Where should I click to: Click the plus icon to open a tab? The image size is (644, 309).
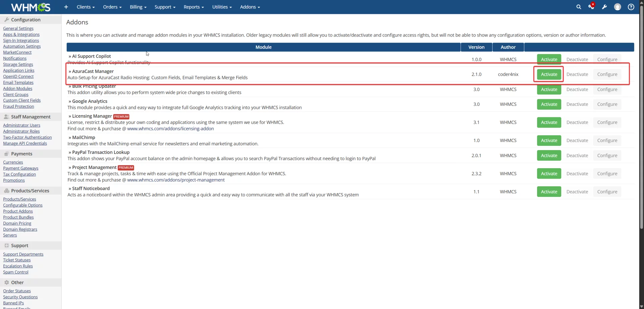point(66,7)
